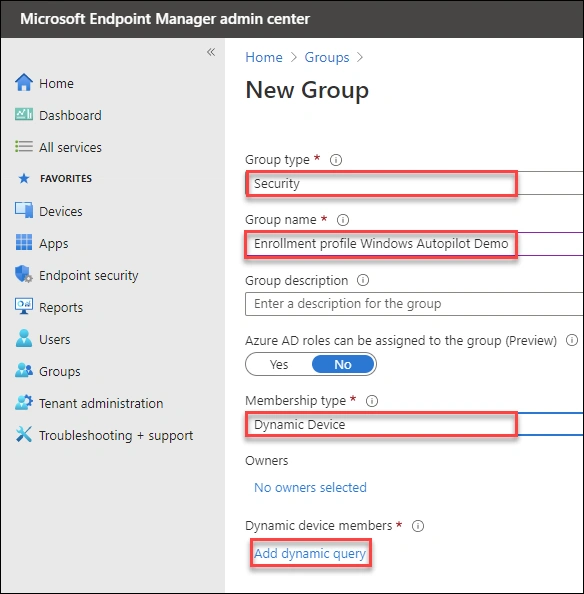Open Home in the left navigation
This screenshot has height=594, width=584.
coord(56,83)
